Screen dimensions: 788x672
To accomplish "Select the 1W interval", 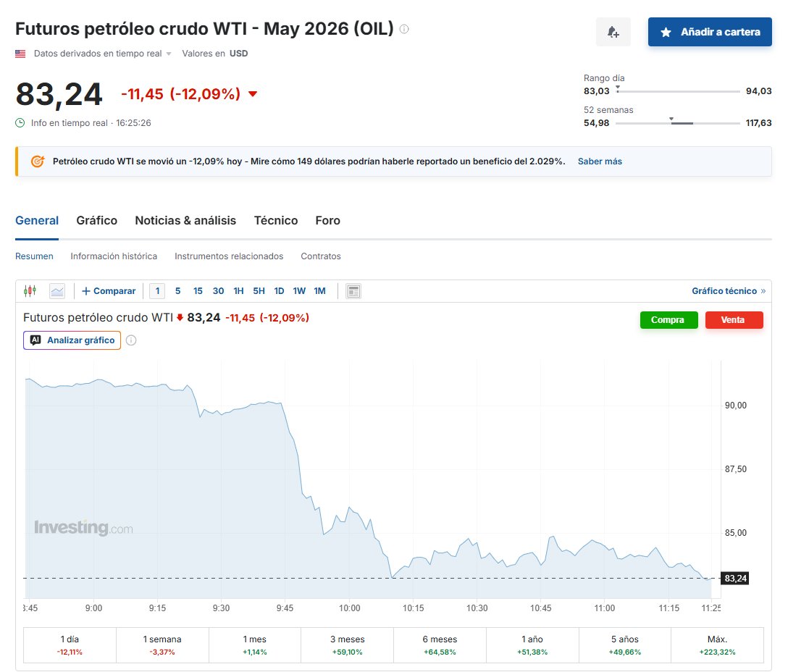I will coord(299,291).
